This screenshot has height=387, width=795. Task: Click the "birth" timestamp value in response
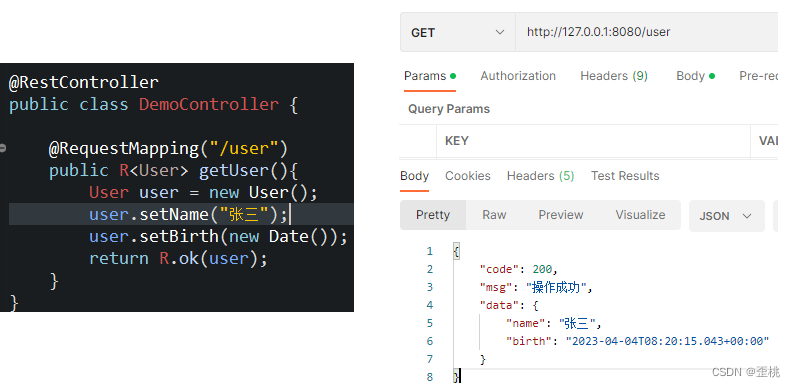(x=668, y=341)
